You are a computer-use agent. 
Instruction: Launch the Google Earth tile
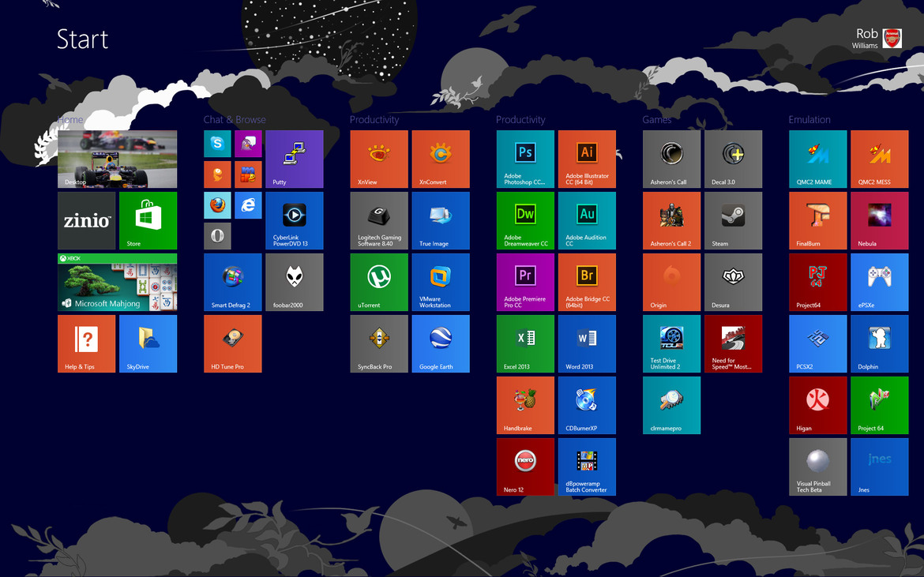click(x=441, y=344)
